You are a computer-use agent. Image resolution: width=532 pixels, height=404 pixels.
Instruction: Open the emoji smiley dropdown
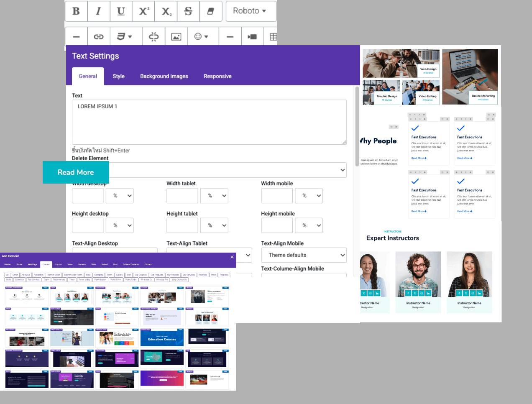coord(201,37)
